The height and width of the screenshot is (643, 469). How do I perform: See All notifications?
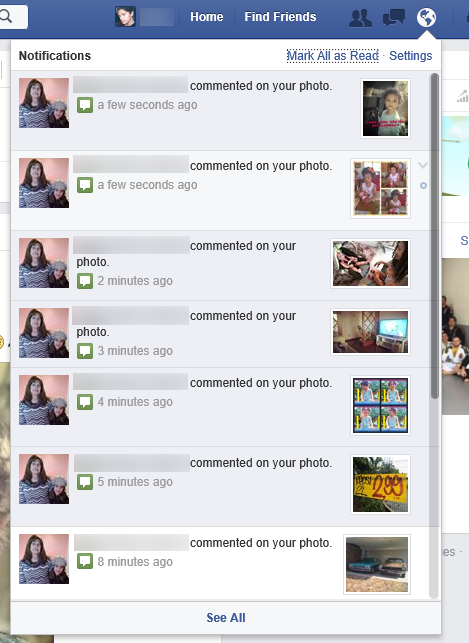[x=226, y=618]
